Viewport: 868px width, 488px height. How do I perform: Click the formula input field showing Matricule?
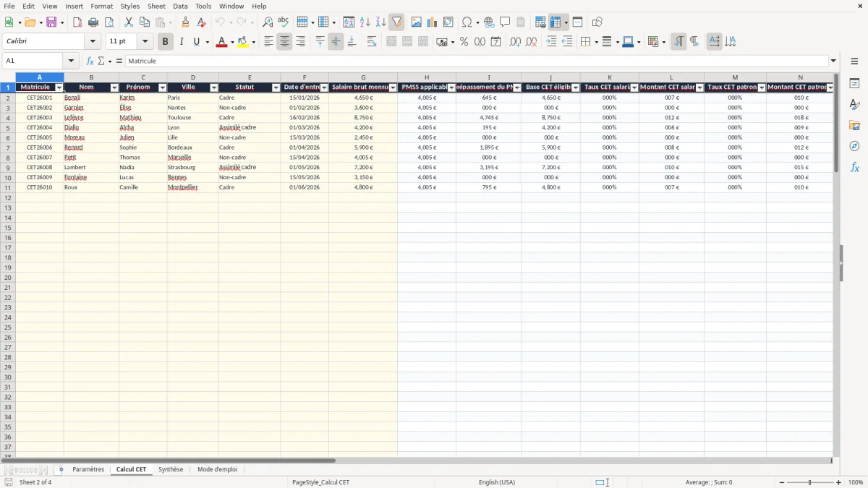476,61
